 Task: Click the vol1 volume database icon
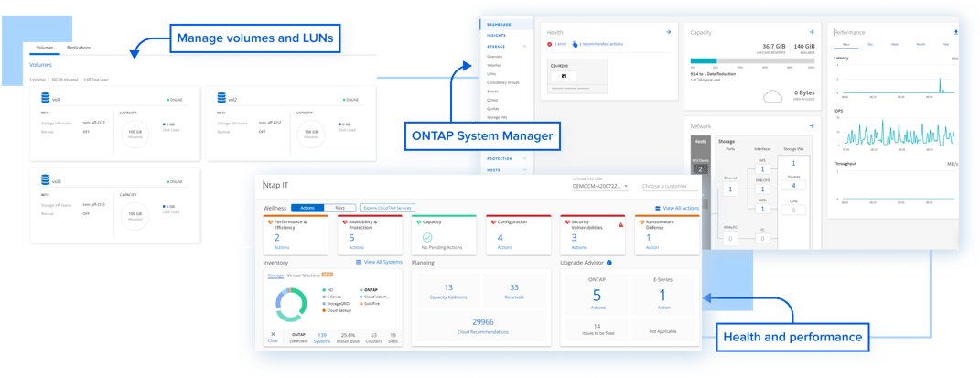pos(43,98)
